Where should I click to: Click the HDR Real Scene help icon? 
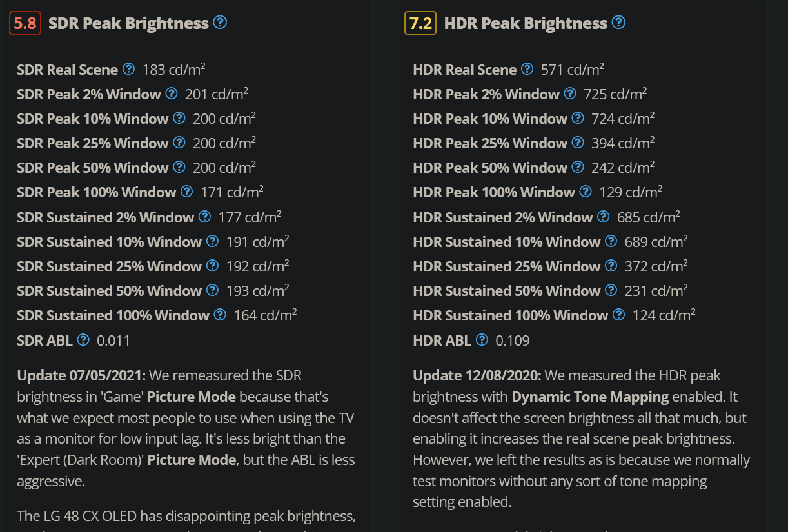pos(527,69)
